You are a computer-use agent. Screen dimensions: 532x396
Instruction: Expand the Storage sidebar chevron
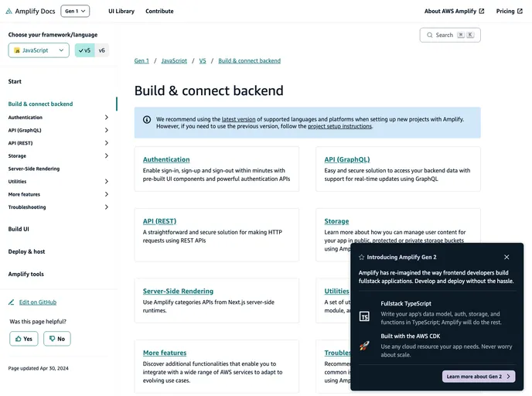[107, 155]
